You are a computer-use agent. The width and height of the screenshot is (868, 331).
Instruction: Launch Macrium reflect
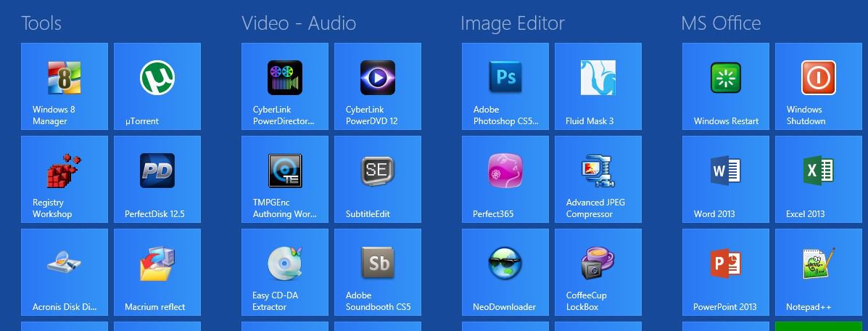[x=157, y=272]
